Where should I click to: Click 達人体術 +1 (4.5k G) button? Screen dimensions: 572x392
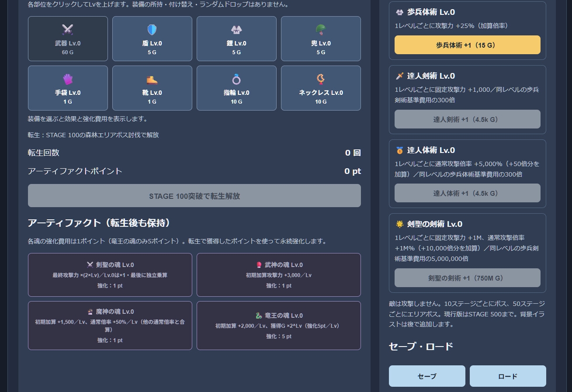[468, 193]
